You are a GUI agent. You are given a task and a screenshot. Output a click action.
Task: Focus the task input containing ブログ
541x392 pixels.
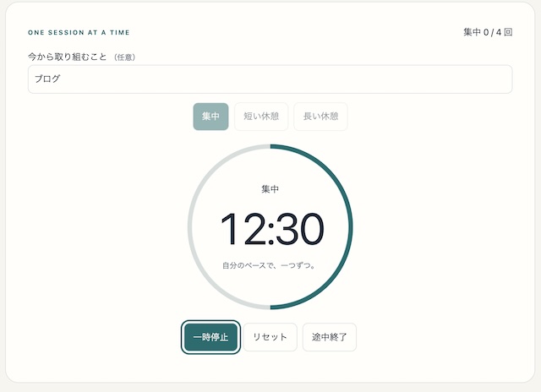(270, 79)
